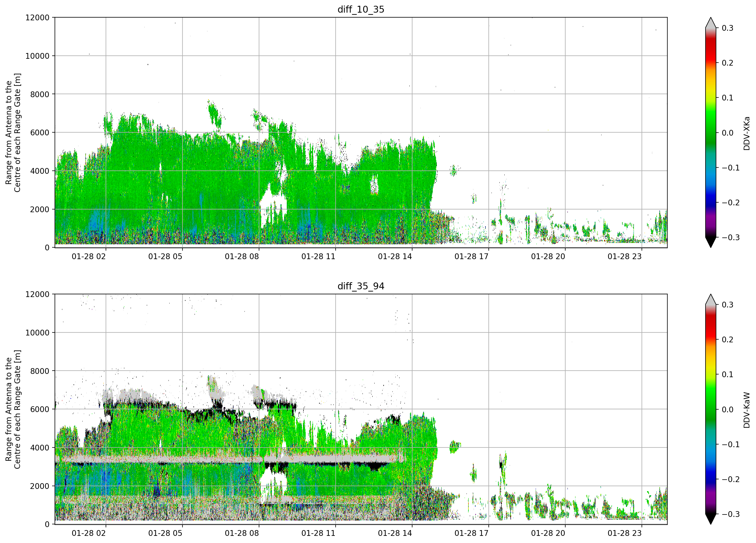Screen dimensions: 756x543
Task: Click 01-28 23 label on top x-axis
Action: click(x=624, y=256)
